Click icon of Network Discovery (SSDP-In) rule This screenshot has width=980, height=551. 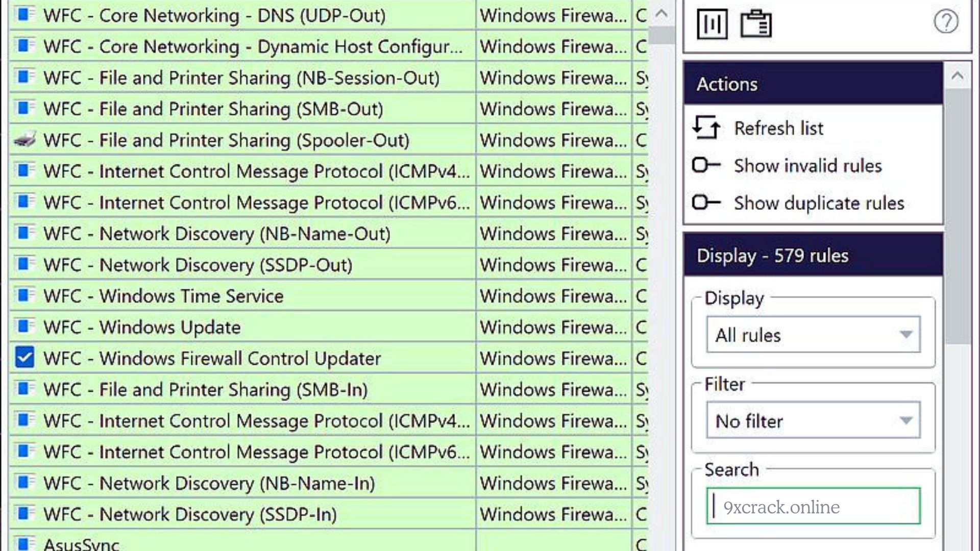(24, 513)
